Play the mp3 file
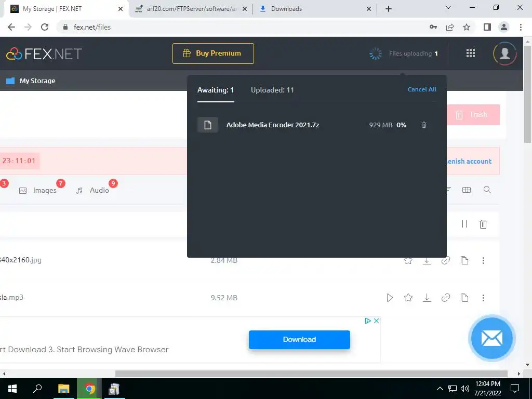The height and width of the screenshot is (399, 532). coord(390,298)
